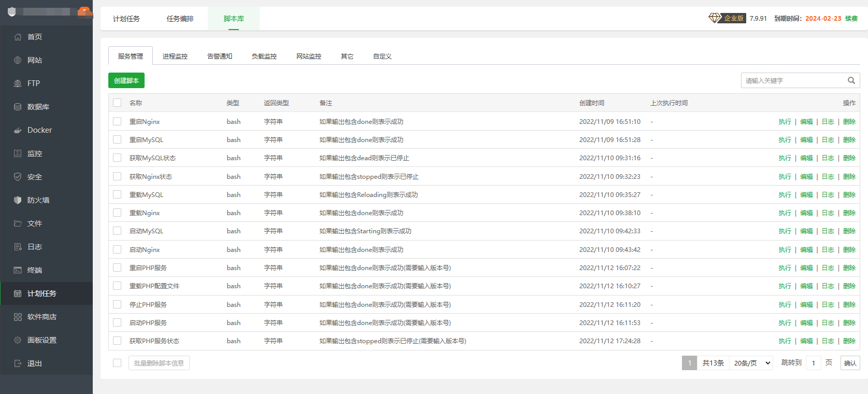The image size is (868, 394).
Task: Toggle the select-all header checkbox
Action: [x=117, y=103]
